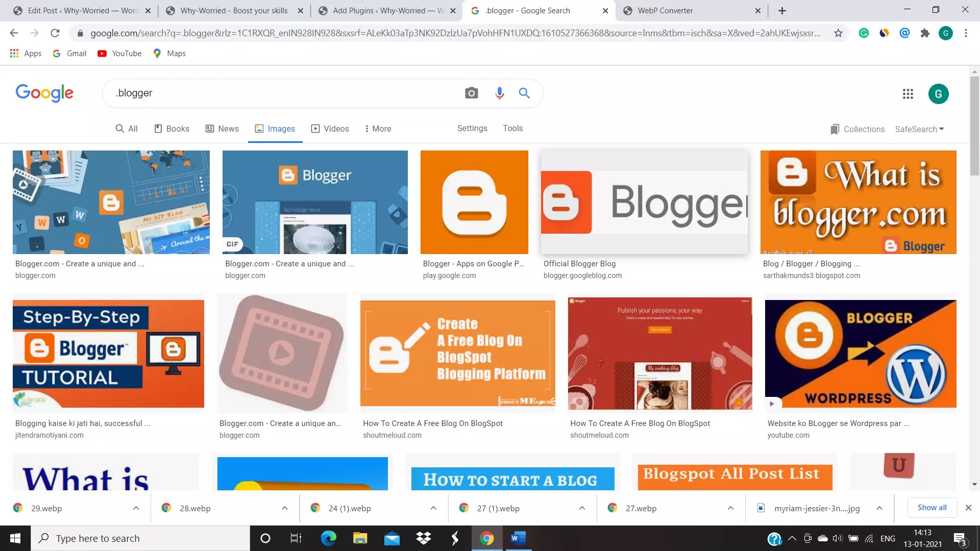Open File Explorer from taskbar
Viewport: 980px width, 551px height.
tap(360, 538)
